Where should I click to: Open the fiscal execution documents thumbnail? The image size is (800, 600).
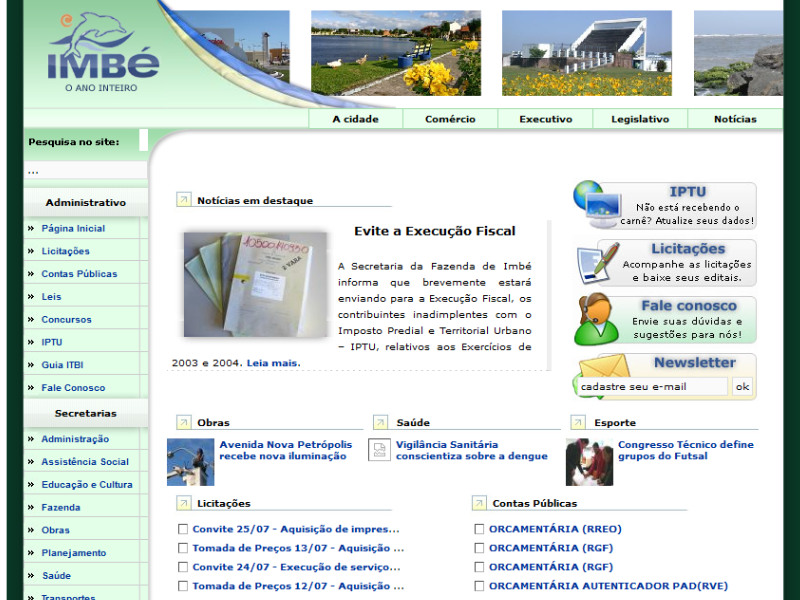(x=255, y=284)
